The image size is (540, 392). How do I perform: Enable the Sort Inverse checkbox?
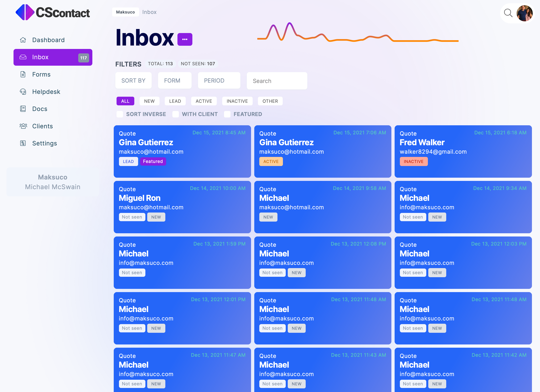[x=120, y=114]
